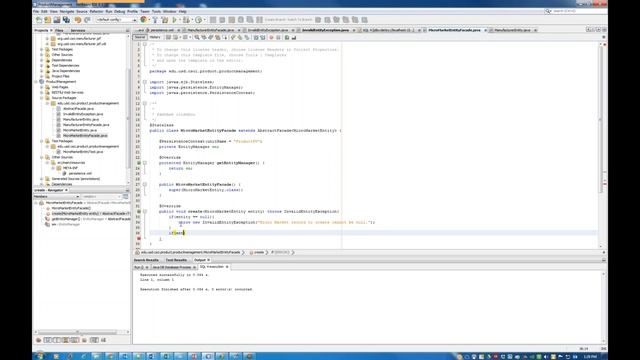This screenshot has height=360, width=640.
Task: Collapse the Source Packages tree node
Action: 42,98
